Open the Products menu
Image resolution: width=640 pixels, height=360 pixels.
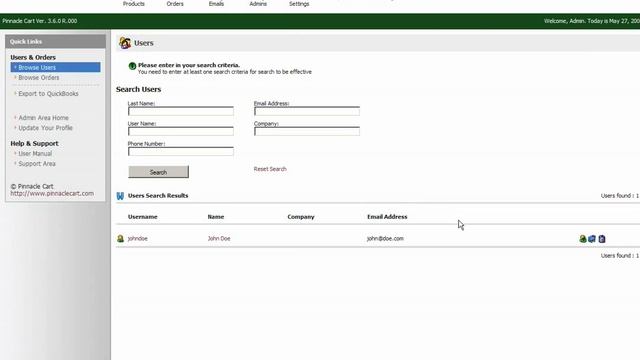133,4
